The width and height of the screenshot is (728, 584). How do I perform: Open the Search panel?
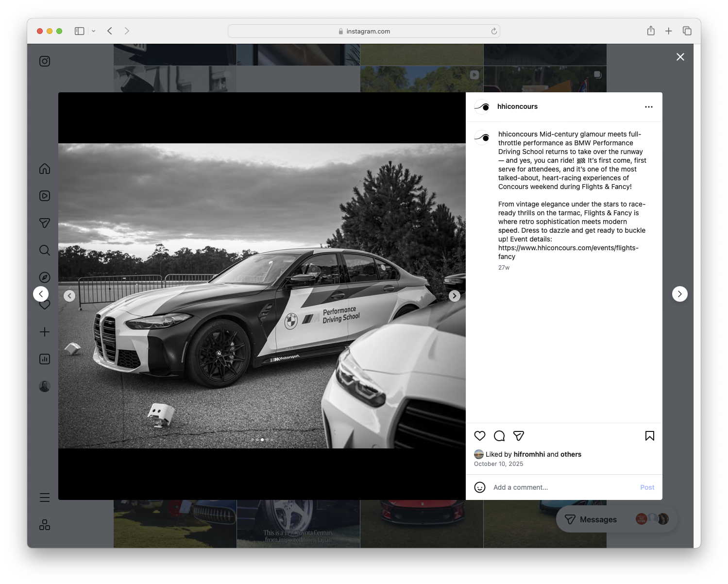pyautogui.click(x=44, y=250)
